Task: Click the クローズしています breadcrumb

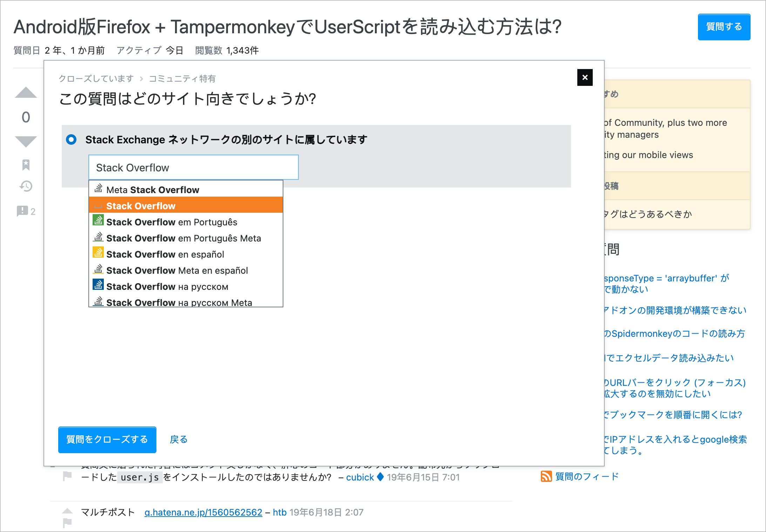Action: pyautogui.click(x=96, y=79)
